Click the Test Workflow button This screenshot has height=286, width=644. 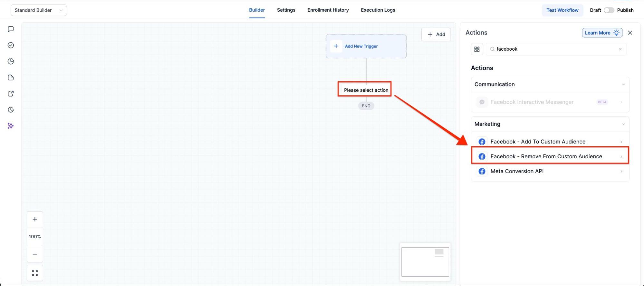[562, 10]
